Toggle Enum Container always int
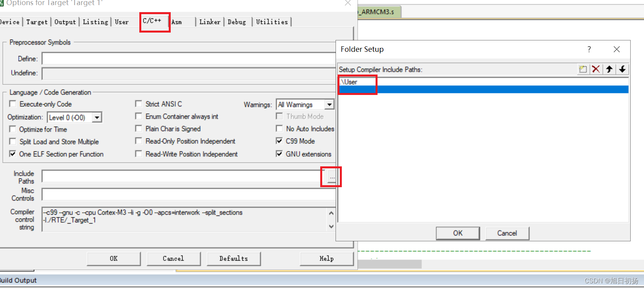 (x=139, y=116)
